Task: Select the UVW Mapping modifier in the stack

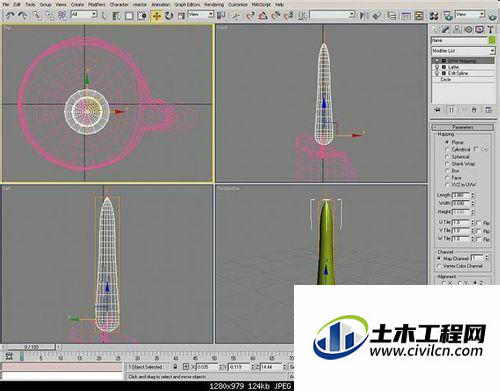Action: (463, 61)
